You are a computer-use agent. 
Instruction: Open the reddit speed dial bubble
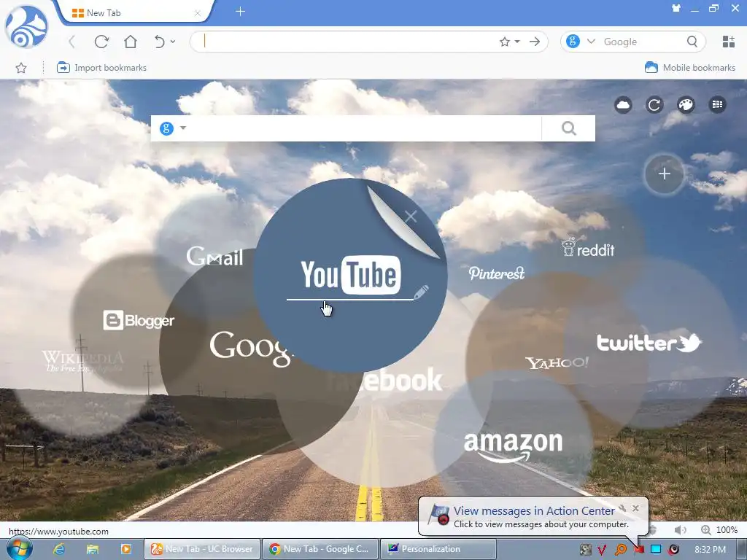(x=588, y=248)
